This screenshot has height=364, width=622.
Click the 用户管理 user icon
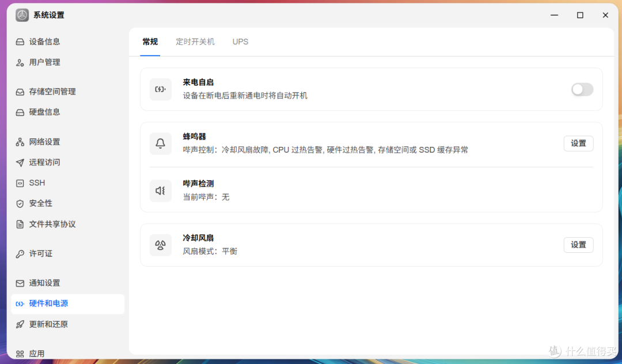click(x=20, y=63)
